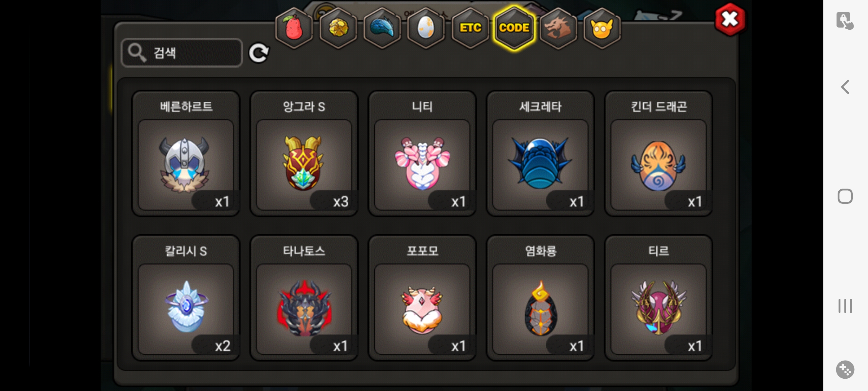Open the red fruit food tab
The width and height of the screenshot is (868, 391).
(x=294, y=28)
